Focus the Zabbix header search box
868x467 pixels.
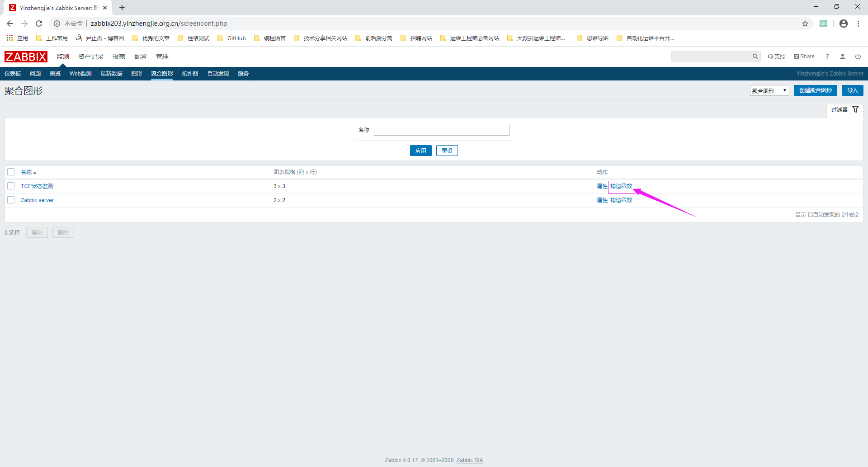click(712, 57)
